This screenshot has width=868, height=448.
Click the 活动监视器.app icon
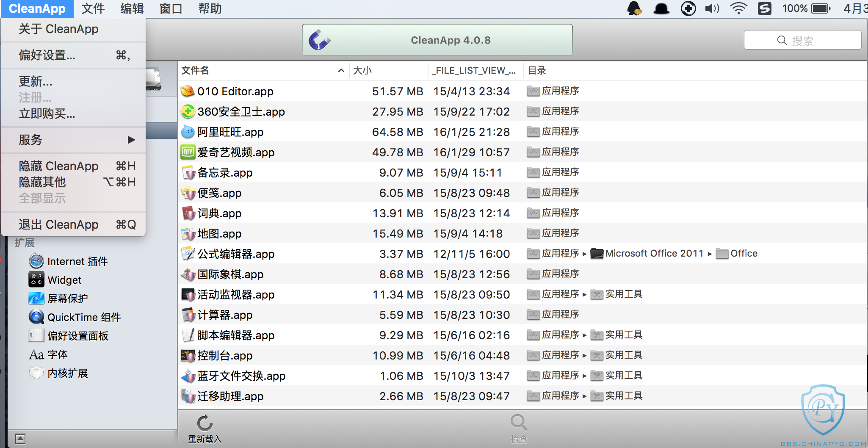(188, 294)
